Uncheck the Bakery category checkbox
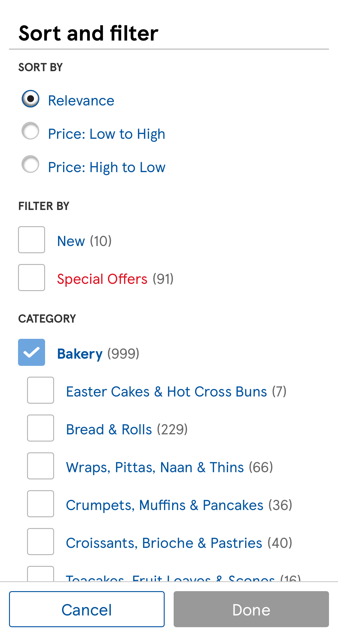 (32, 352)
